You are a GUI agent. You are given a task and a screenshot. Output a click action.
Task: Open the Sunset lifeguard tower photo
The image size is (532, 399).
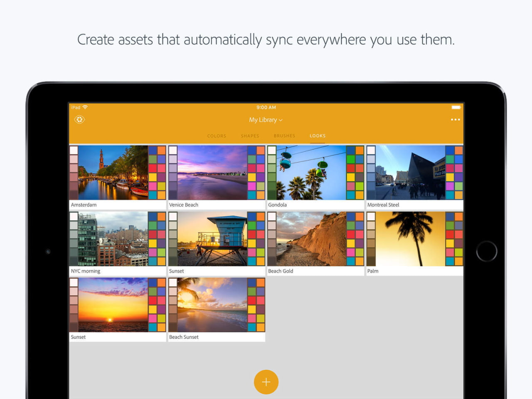pyautogui.click(x=212, y=239)
